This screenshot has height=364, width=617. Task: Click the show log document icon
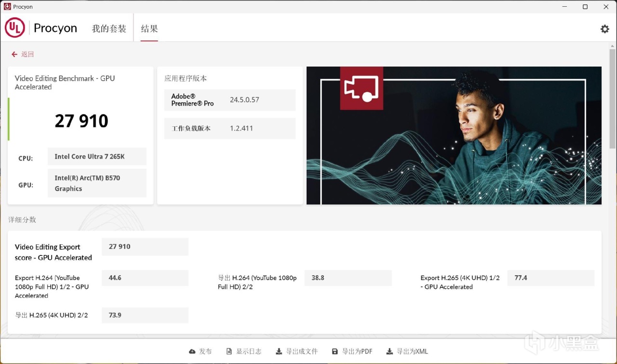pos(229,351)
